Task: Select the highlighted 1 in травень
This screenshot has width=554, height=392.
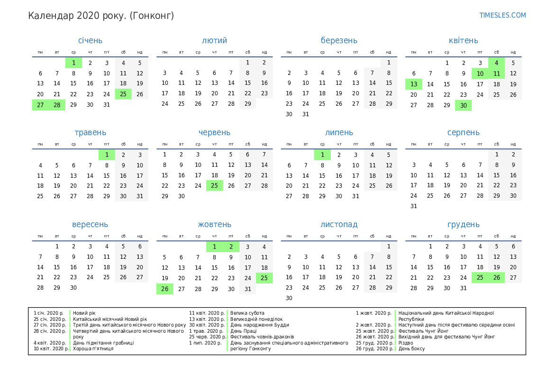Action: click(x=107, y=155)
